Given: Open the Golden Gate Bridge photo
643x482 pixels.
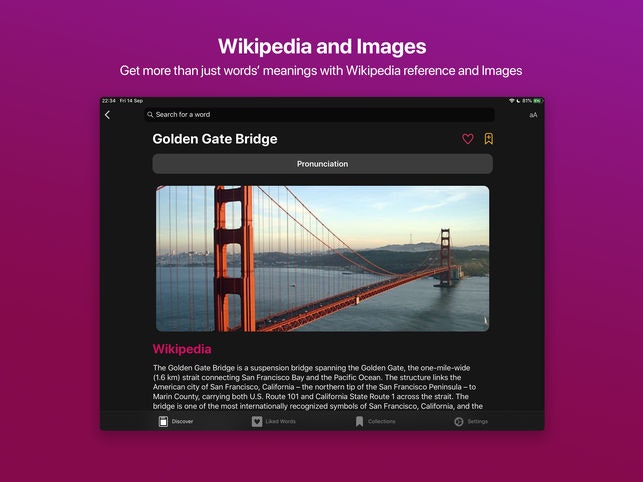Looking at the screenshot, I should (x=322, y=258).
